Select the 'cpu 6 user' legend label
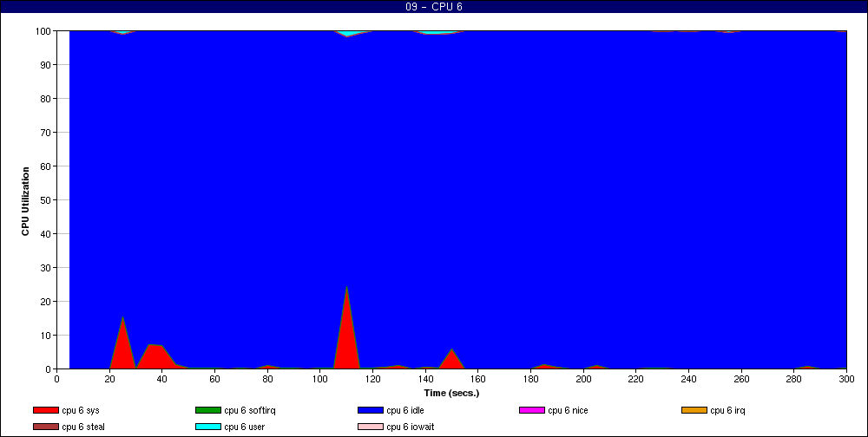Viewport: 868px width, 437px height. coord(244,427)
